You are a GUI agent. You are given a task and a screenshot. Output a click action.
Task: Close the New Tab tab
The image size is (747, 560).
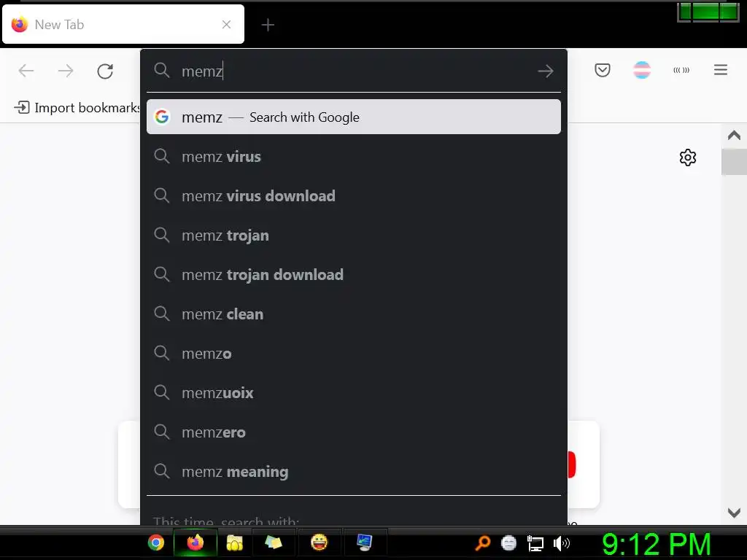226,24
